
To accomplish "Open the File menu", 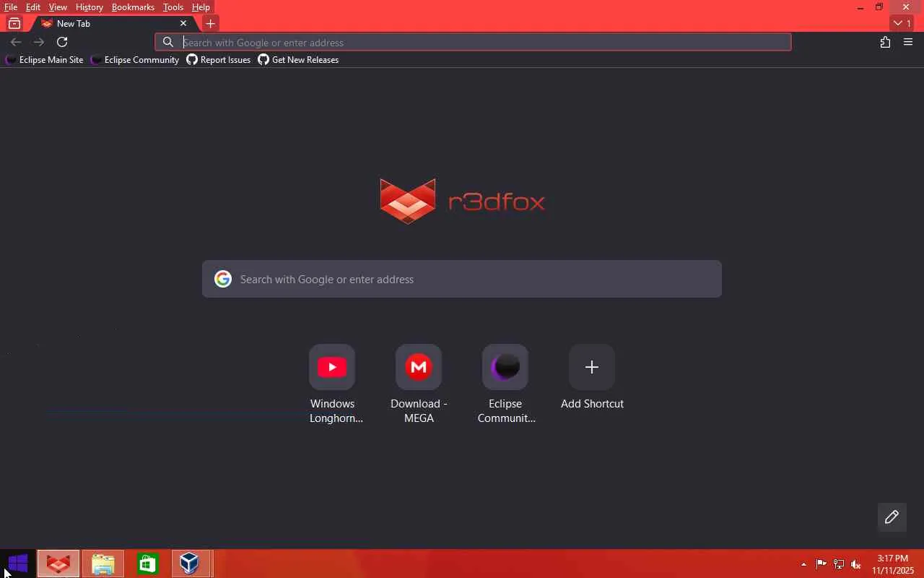I will [11, 7].
